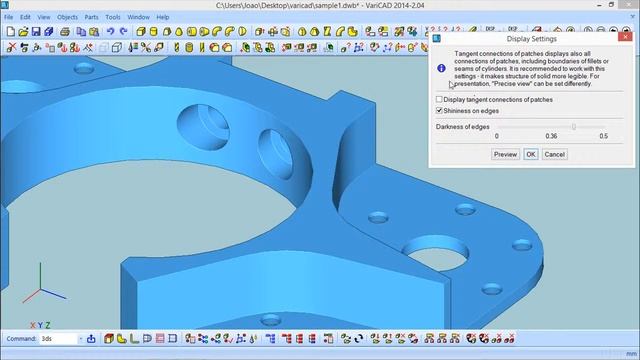Click the shaded view icon in the bottom bar

tap(109, 338)
